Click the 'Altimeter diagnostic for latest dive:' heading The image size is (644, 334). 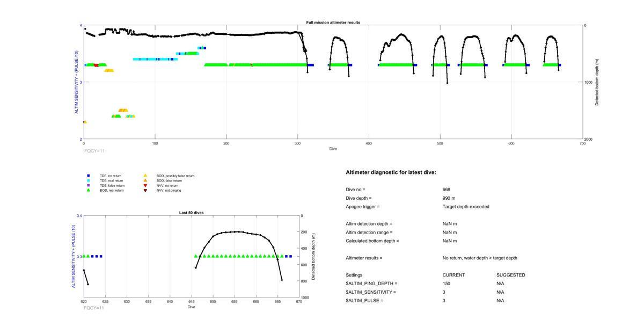(x=391, y=172)
